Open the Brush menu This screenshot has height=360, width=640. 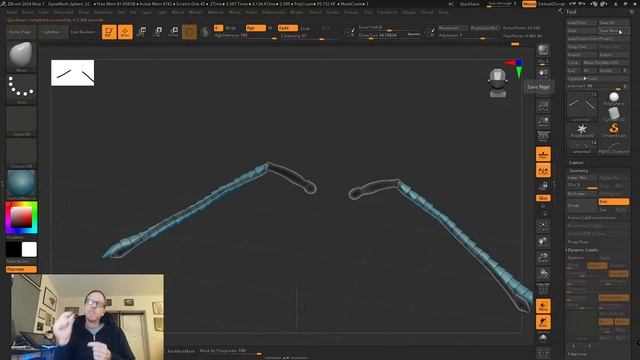28,12
